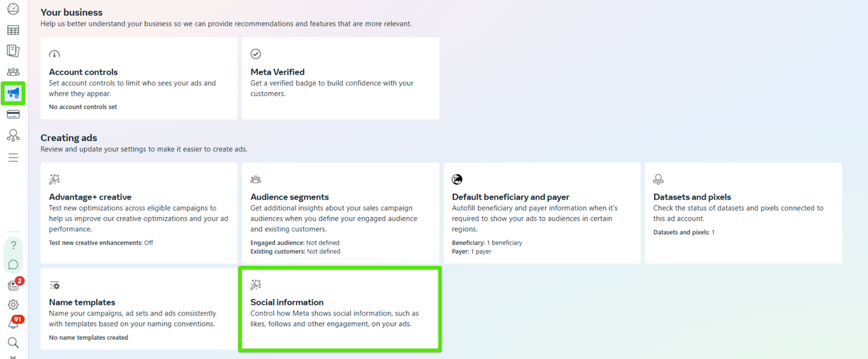Screen dimensions: 868x359
Task: Toggle Test new creative enhancements setting
Action: [101, 243]
